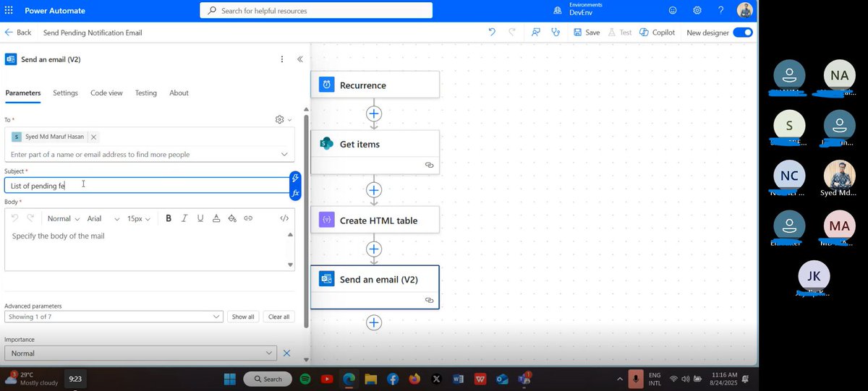868x391 pixels.
Task: Click the feedback smiley icon
Action: coord(673,11)
